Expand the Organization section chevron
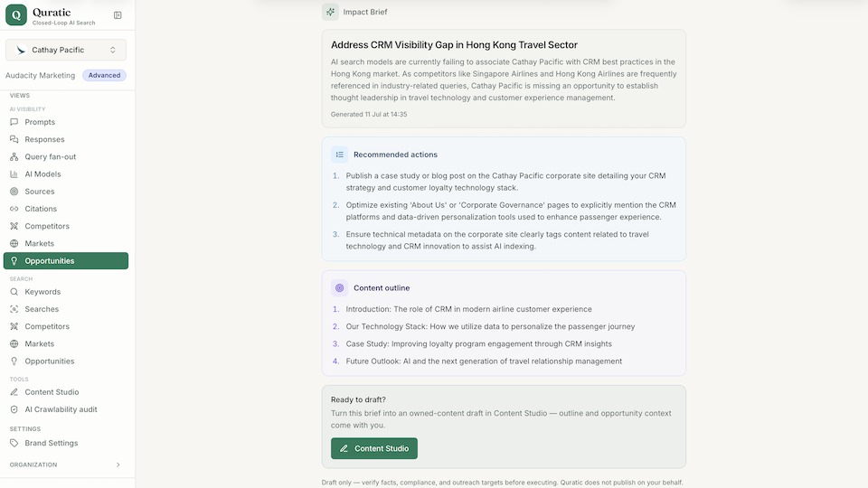 click(x=118, y=465)
